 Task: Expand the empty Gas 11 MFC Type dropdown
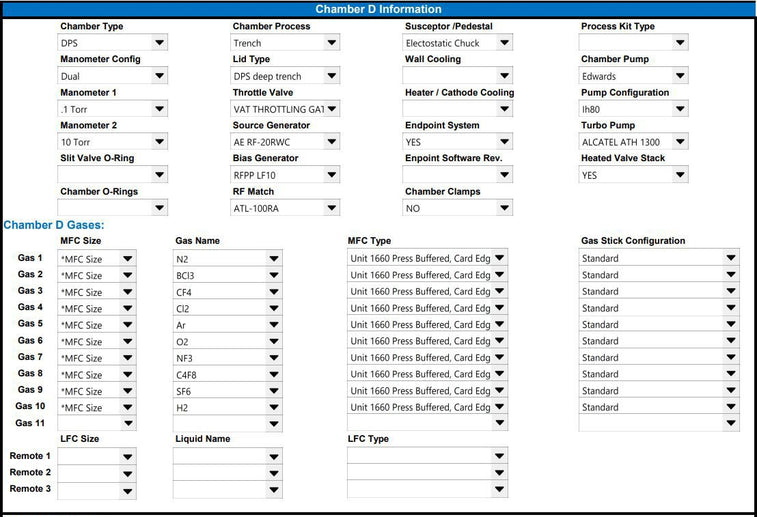[x=427, y=423]
